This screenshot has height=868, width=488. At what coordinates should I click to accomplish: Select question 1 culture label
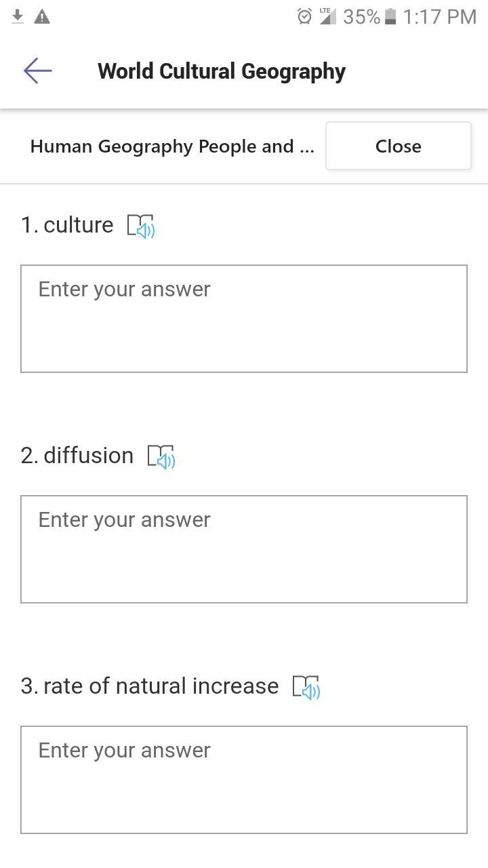point(67,225)
